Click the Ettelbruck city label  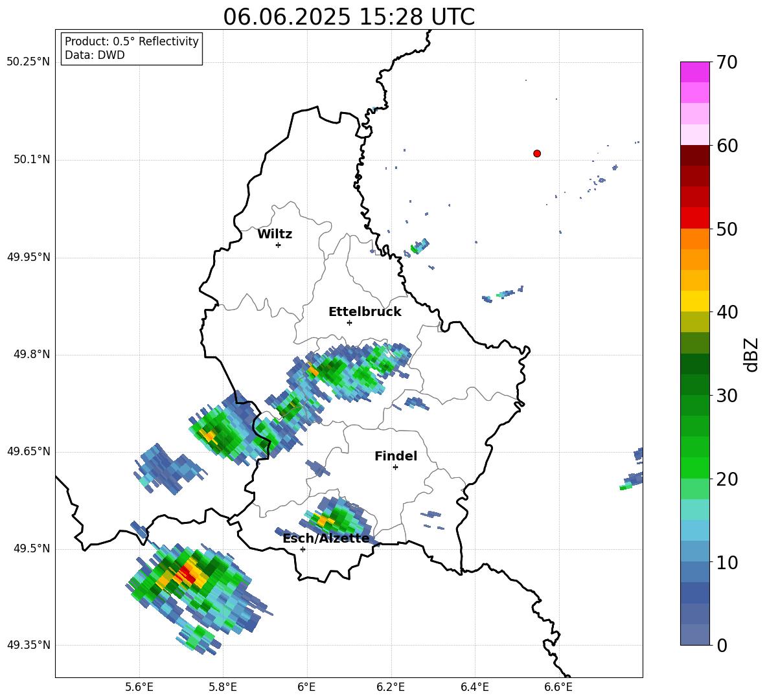click(x=365, y=312)
